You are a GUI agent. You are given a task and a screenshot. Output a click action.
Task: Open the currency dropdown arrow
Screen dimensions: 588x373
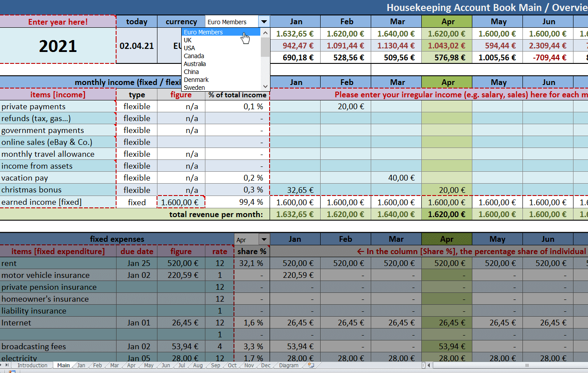point(264,22)
